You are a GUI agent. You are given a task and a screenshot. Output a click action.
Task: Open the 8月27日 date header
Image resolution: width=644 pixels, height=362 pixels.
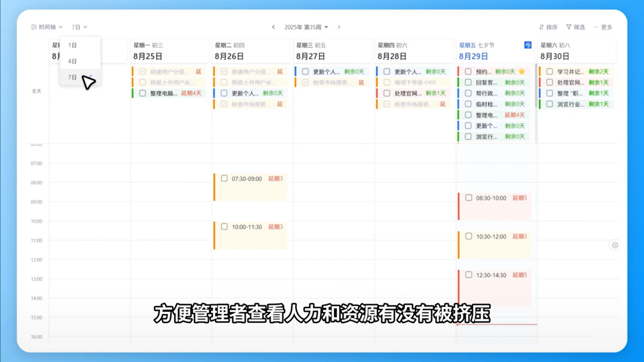311,57
